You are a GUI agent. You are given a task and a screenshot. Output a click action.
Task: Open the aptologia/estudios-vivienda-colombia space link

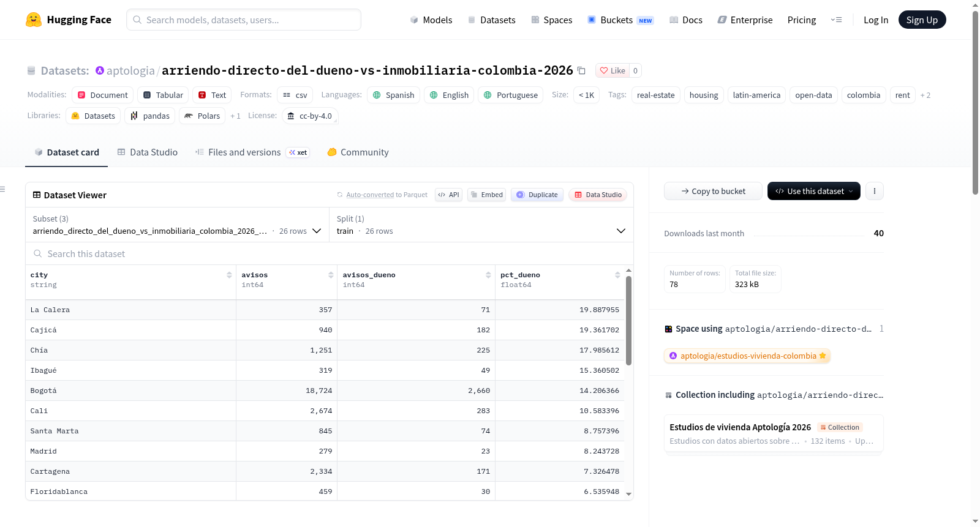tap(747, 356)
